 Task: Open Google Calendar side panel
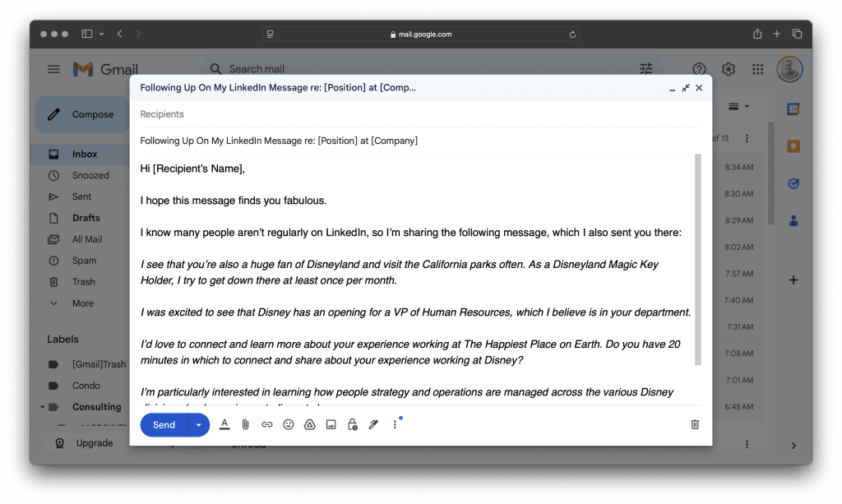793,109
